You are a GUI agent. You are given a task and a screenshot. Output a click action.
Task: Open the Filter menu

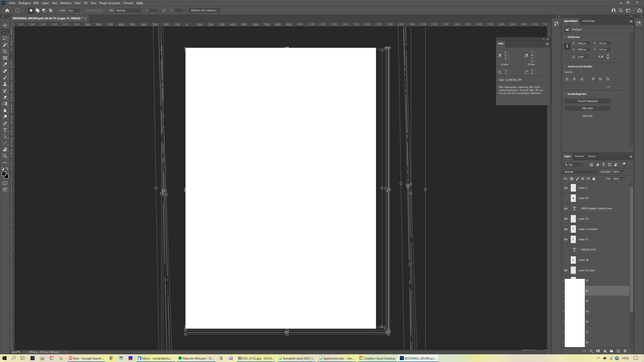tap(77, 3)
